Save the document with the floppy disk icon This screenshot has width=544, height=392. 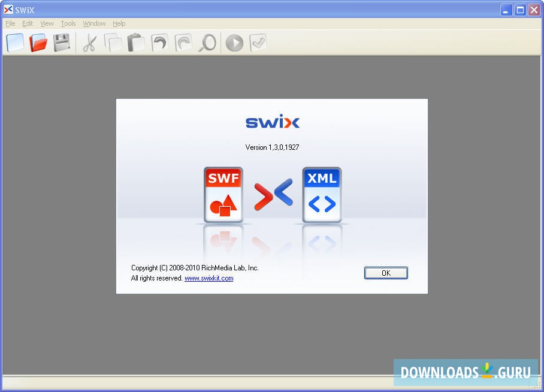tap(62, 43)
